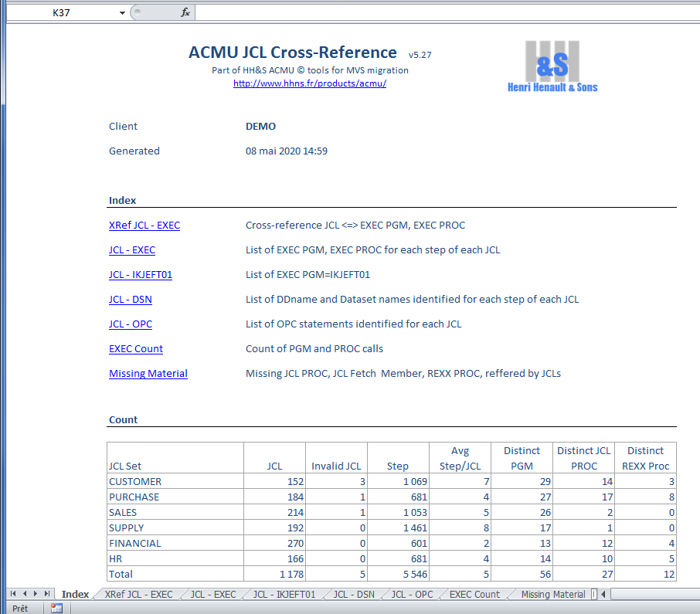700x614 pixels.
Task: Open the Name Box dropdown arrow
Action: (122, 13)
